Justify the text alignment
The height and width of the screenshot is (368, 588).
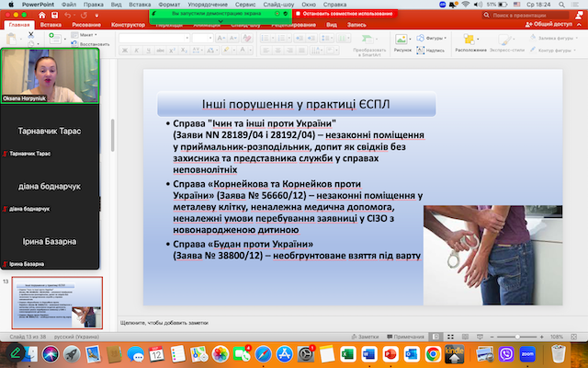click(301, 51)
